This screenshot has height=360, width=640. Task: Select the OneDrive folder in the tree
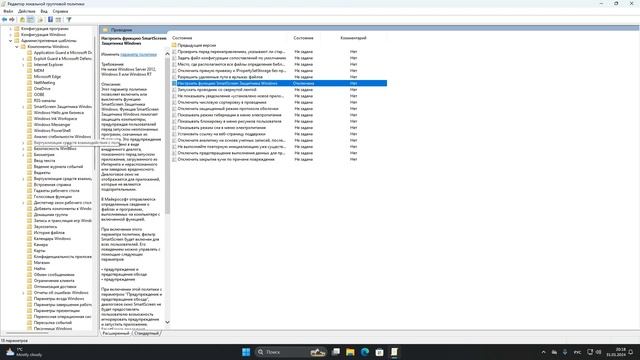(42, 89)
